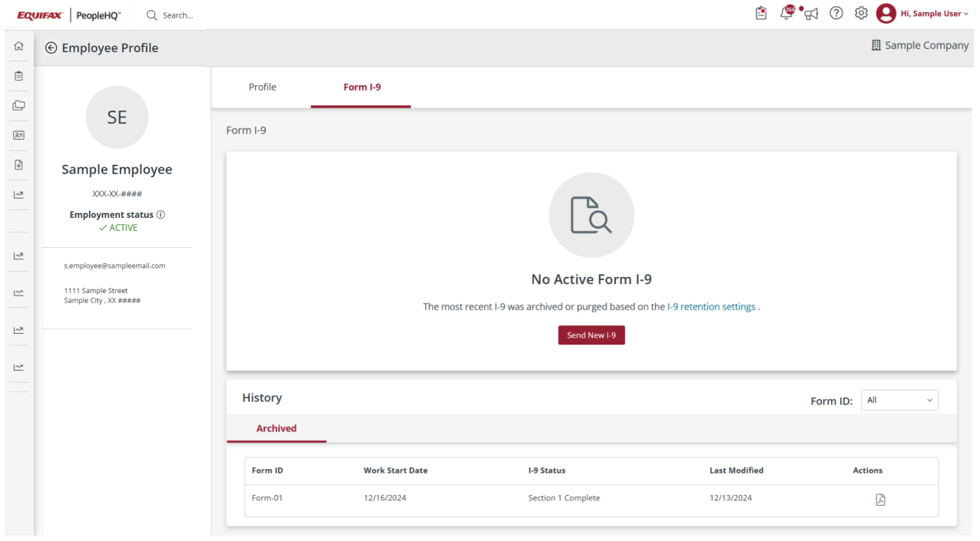The width and height of the screenshot is (980, 541).
Task: Click the Sample Company building icon
Action: pos(876,45)
